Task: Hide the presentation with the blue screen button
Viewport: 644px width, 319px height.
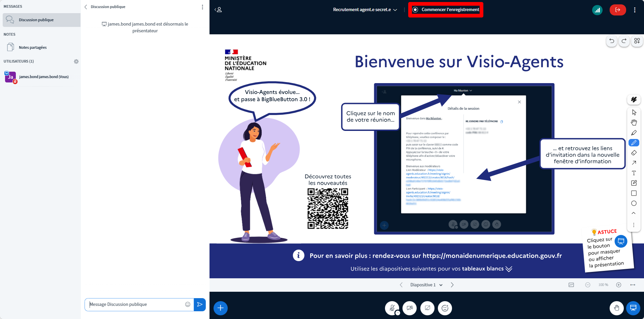Action: 633,308
